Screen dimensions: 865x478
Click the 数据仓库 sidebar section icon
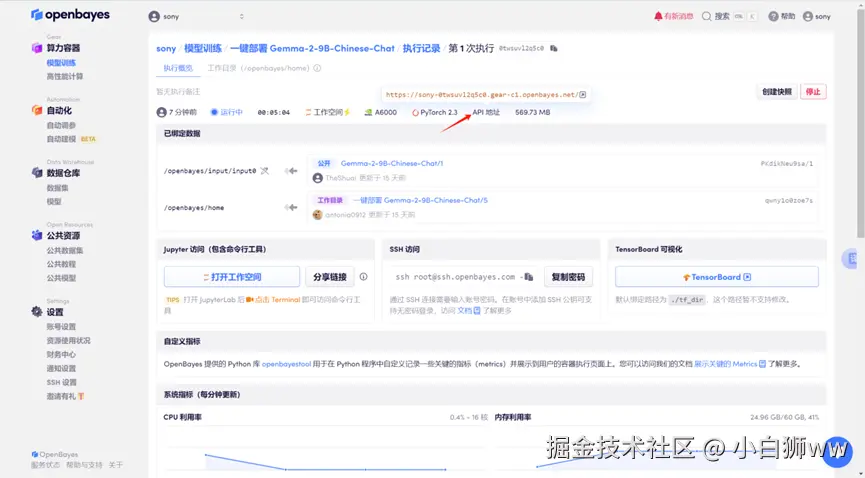[37, 173]
